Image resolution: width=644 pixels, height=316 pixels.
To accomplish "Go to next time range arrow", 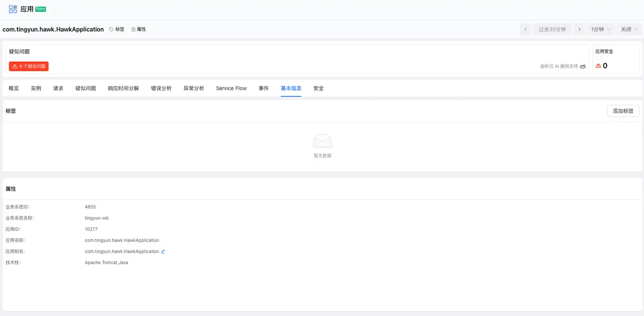I will (579, 30).
